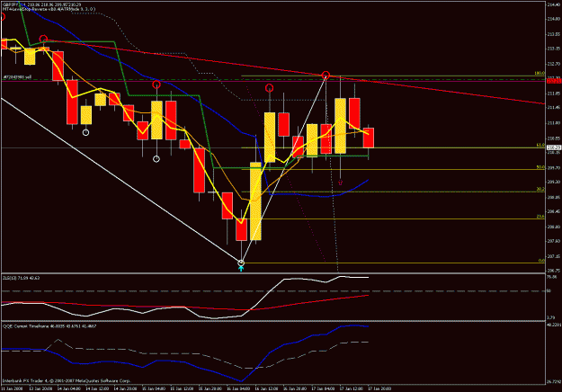
Task: Select the red circle at the trendline peak
Action: click(x=326, y=76)
